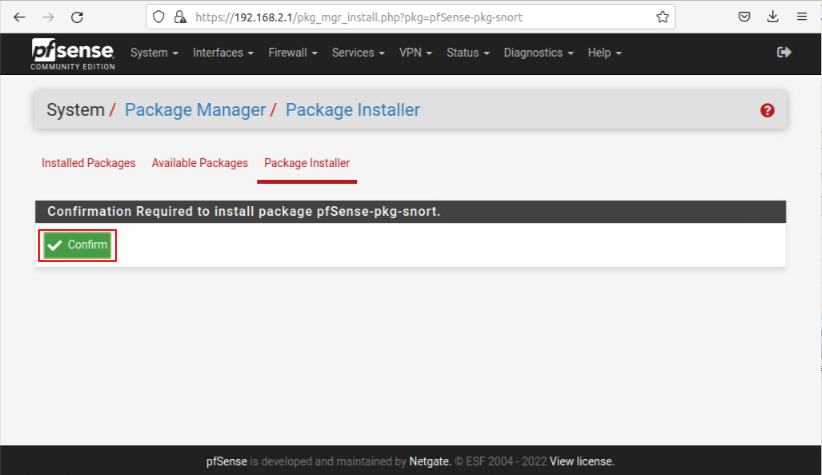The width and height of the screenshot is (822, 475).
Task: Expand the System dropdown menu
Action: 154,53
